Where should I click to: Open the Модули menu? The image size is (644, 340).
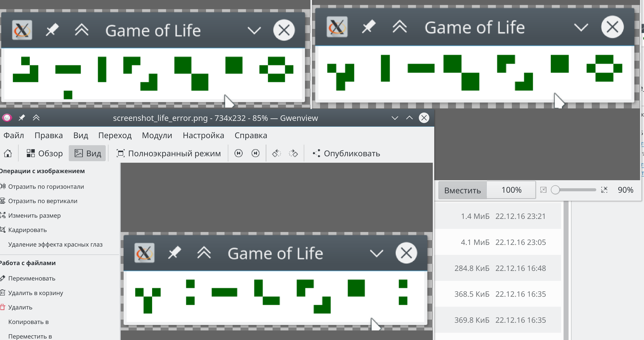click(157, 135)
